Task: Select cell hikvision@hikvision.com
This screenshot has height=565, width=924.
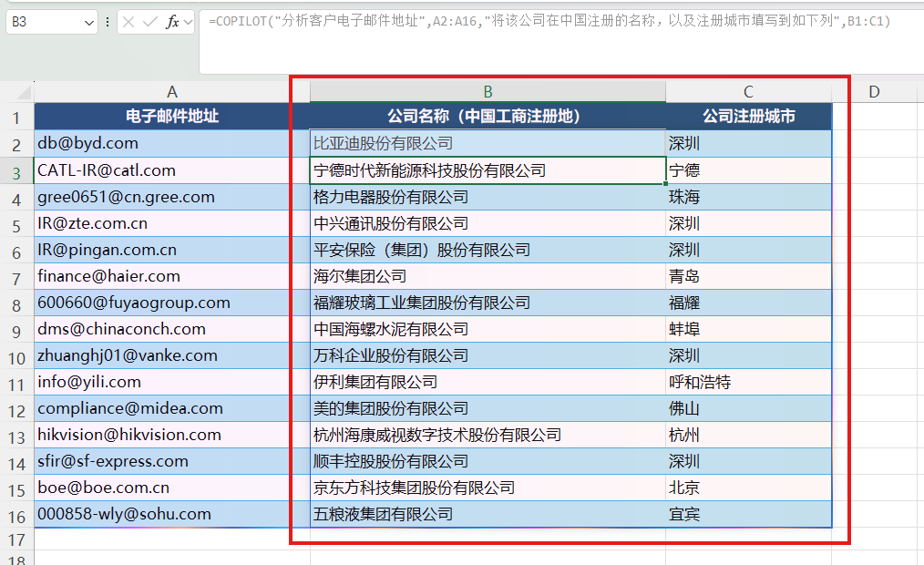Action: tap(172, 435)
